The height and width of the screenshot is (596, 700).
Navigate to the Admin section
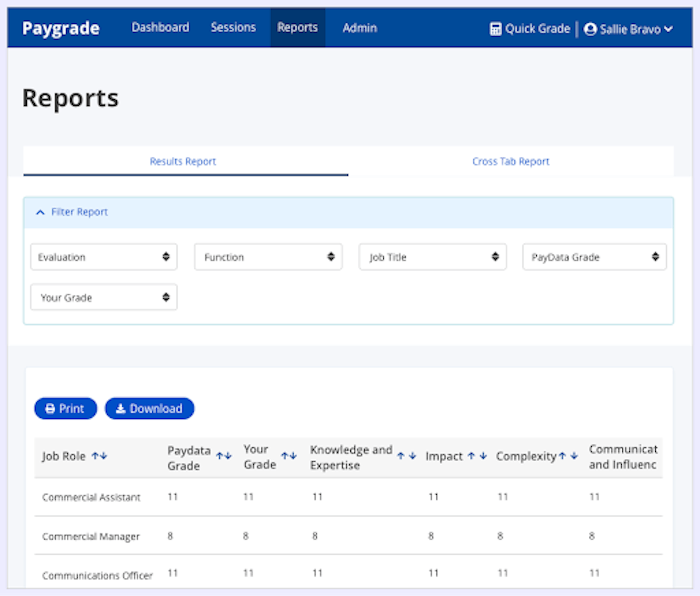click(359, 28)
